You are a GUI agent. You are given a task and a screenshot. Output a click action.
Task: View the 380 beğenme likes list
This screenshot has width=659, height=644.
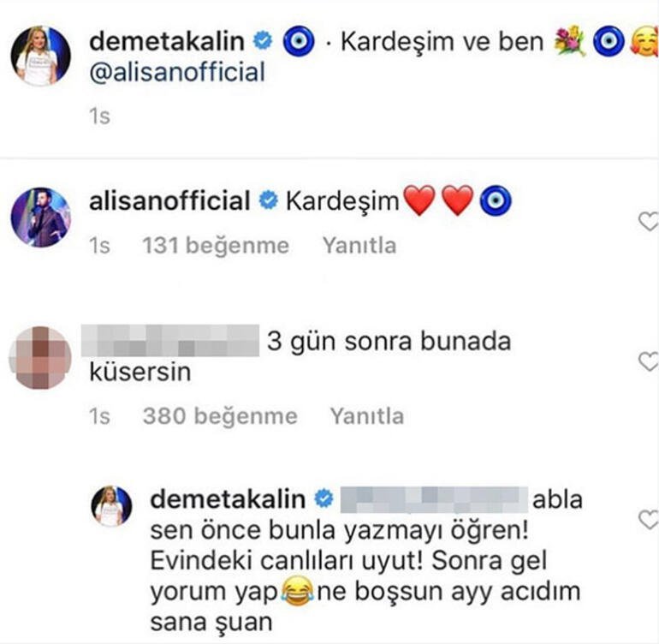click(x=220, y=416)
